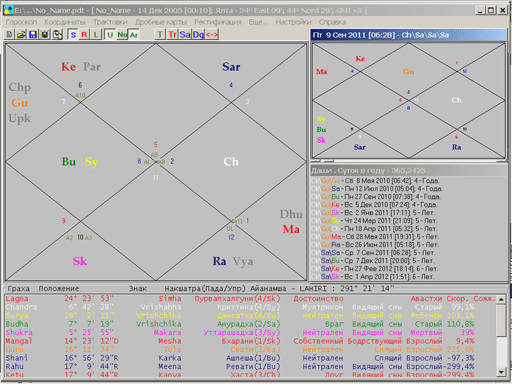Click the red <-> swap arrows button
Viewport: 512px width, 384px height.
pyautogui.click(x=212, y=34)
